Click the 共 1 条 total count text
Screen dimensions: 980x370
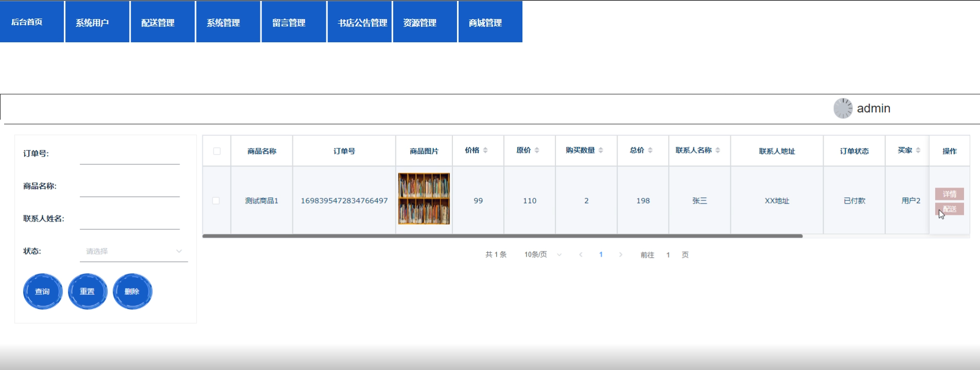[496, 255]
